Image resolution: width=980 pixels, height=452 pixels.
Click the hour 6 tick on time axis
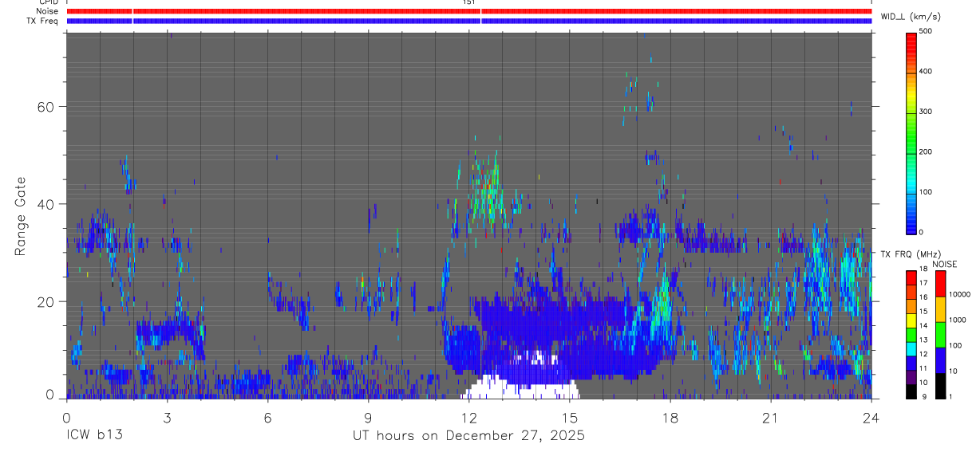pos(267,418)
